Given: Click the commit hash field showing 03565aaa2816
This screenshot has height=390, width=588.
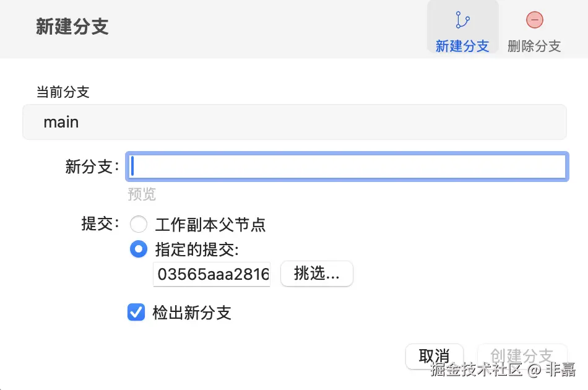Looking at the screenshot, I should (211, 274).
